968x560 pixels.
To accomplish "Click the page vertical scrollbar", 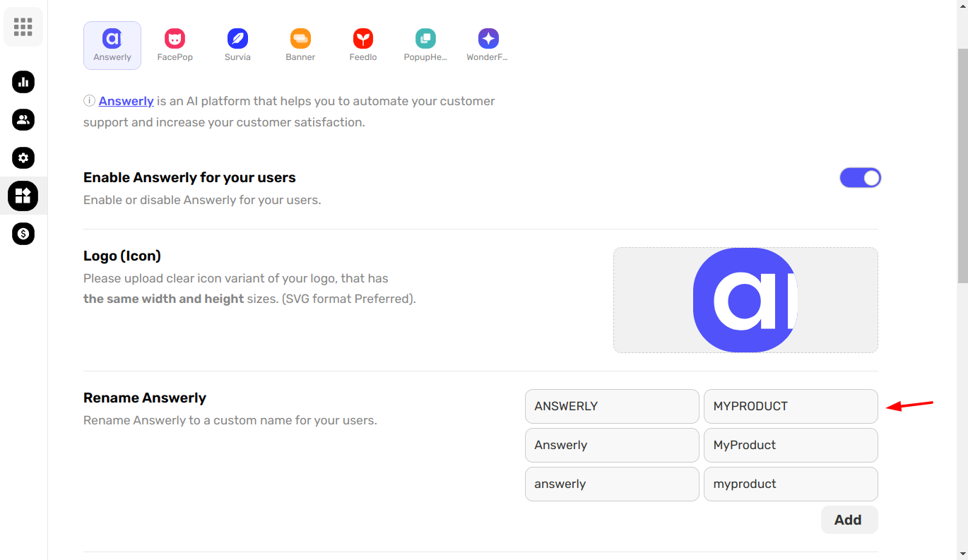I will [x=962, y=167].
